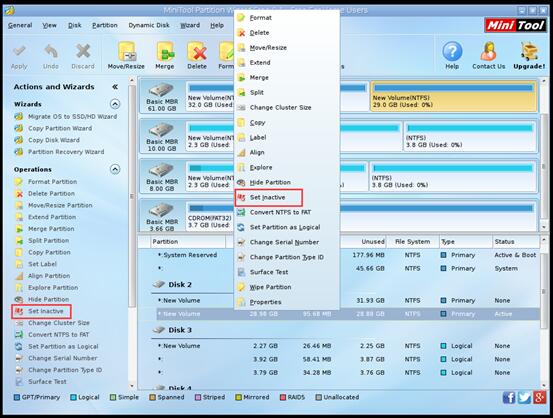Click the Undo toolbar icon
The width and height of the screenshot is (553, 418).
[x=51, y=56]
